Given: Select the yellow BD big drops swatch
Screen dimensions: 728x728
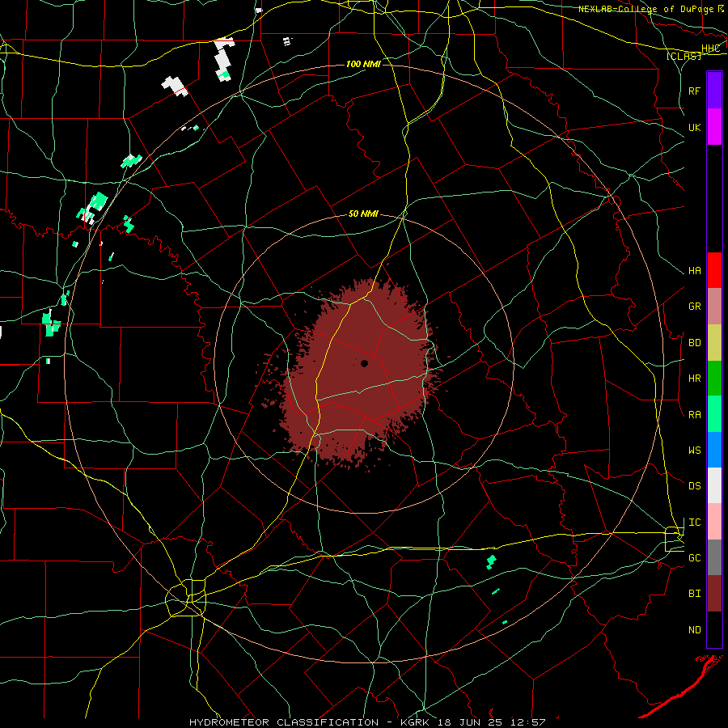Looking at the screenshot, I should tap(714, 342).
